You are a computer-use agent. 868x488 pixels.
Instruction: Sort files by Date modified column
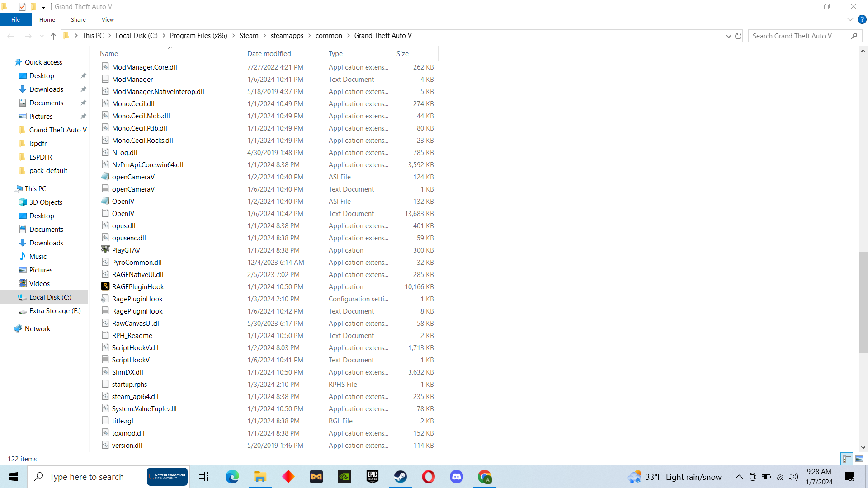tap(269, 53)
